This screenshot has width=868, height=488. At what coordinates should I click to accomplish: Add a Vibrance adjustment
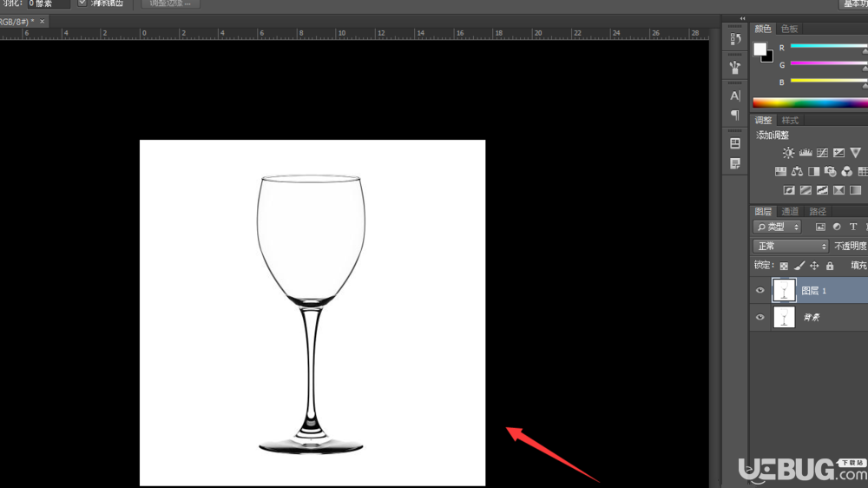[855, 152]
